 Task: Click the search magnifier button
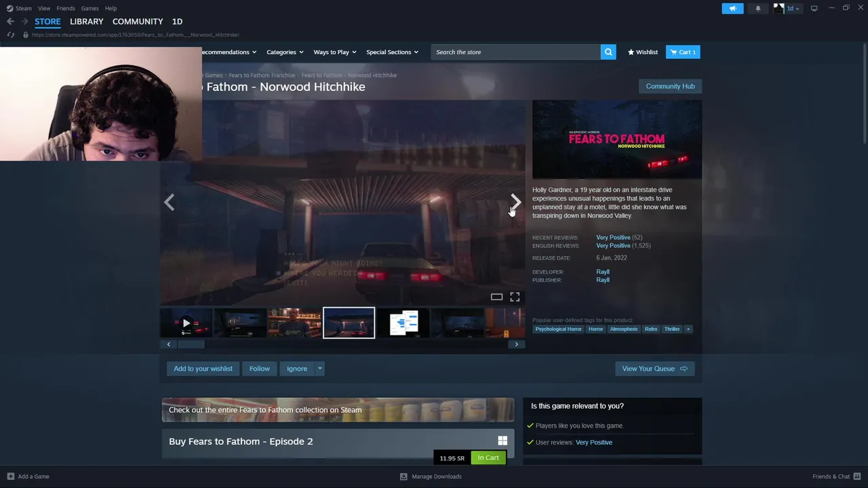coord(608,52)
